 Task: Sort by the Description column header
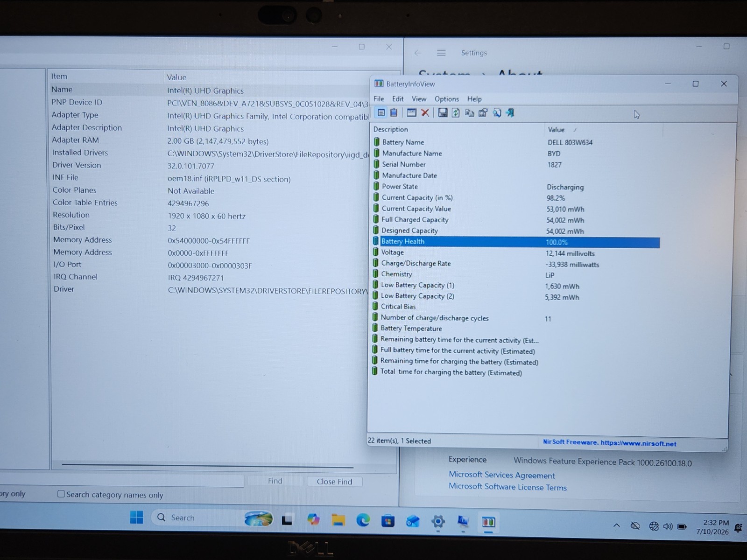coord(457,129)
